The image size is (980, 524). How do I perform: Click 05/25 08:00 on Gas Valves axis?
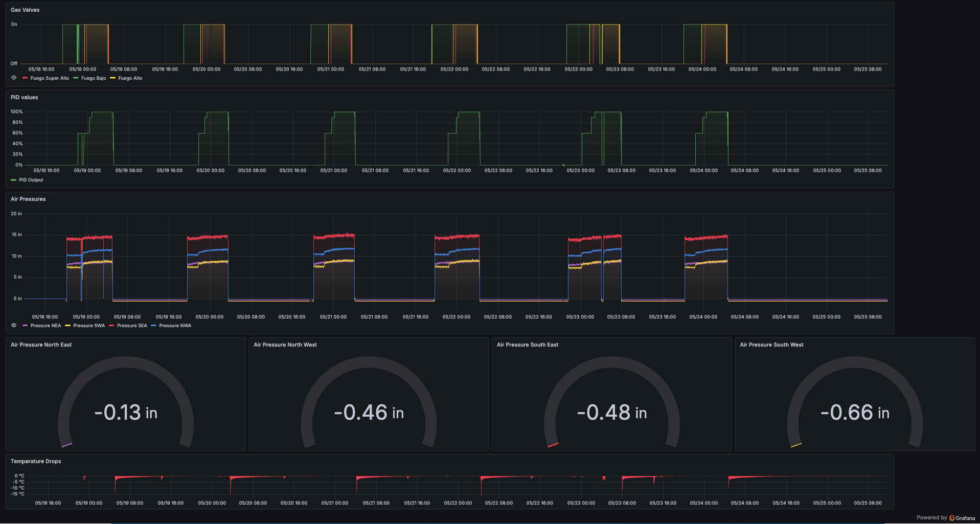(868, 69)
